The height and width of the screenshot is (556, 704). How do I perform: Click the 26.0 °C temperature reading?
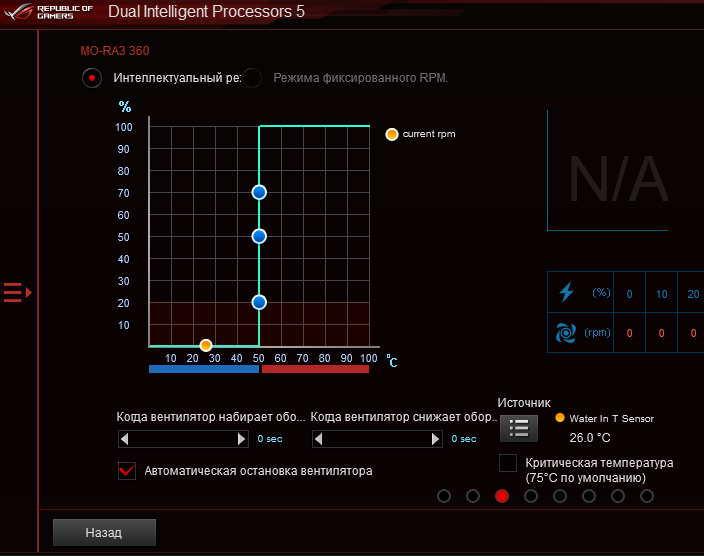pyautogui.click(x=590, y=438)
